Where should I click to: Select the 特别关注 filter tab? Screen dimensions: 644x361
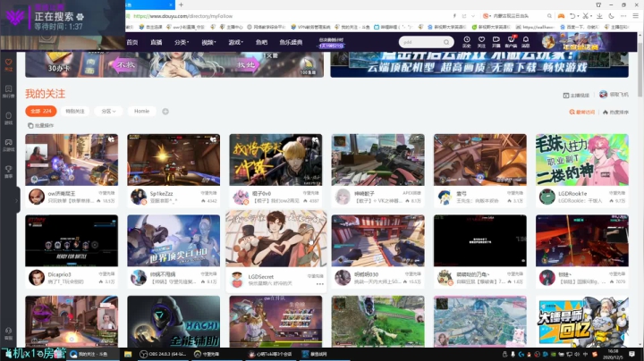tap(75, 111)
